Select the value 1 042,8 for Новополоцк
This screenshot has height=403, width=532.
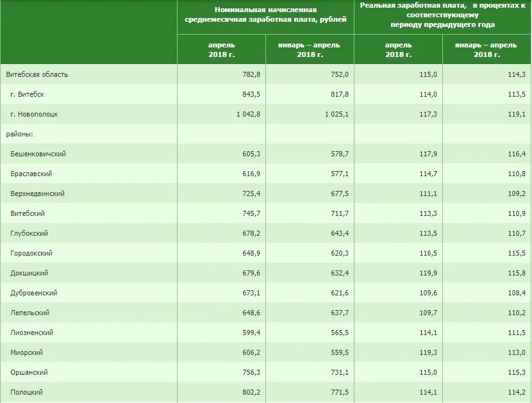tap(248, 114)
